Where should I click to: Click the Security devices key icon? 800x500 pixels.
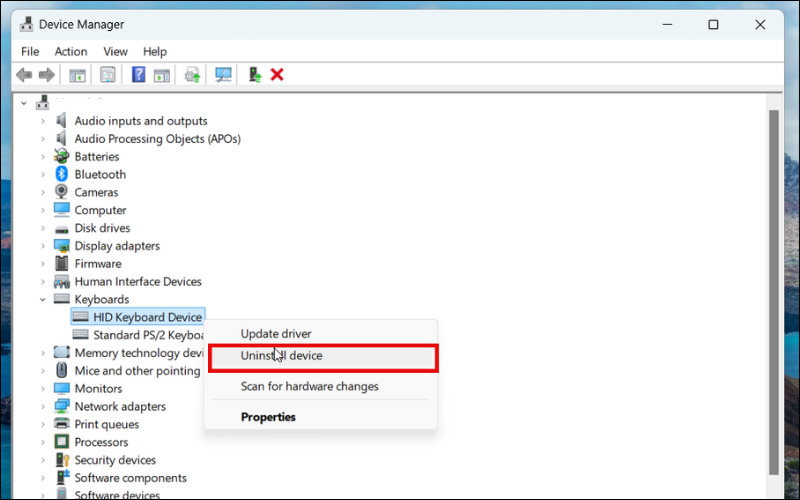click(62, 460)
